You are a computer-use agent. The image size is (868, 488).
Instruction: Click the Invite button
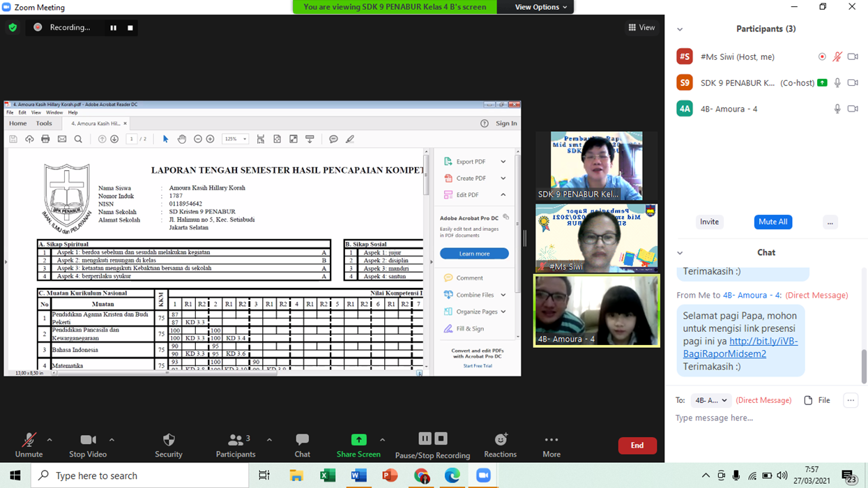709,222
